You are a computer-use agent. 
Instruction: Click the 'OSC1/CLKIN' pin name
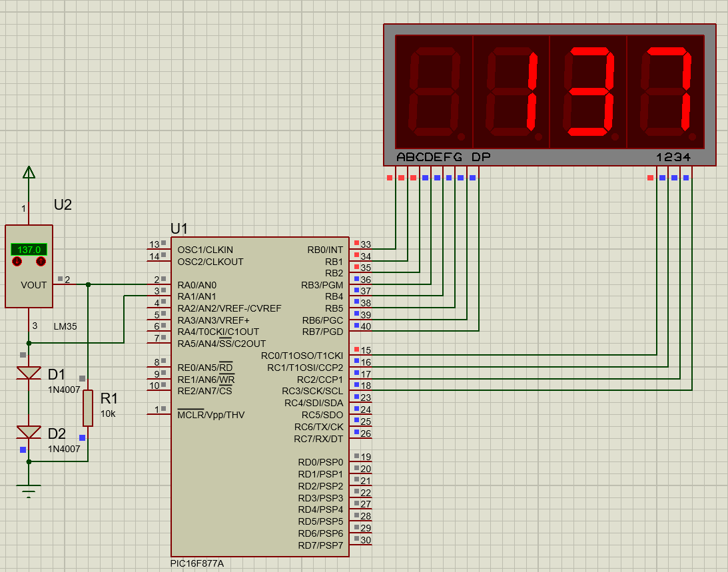[x=205, y=250]
